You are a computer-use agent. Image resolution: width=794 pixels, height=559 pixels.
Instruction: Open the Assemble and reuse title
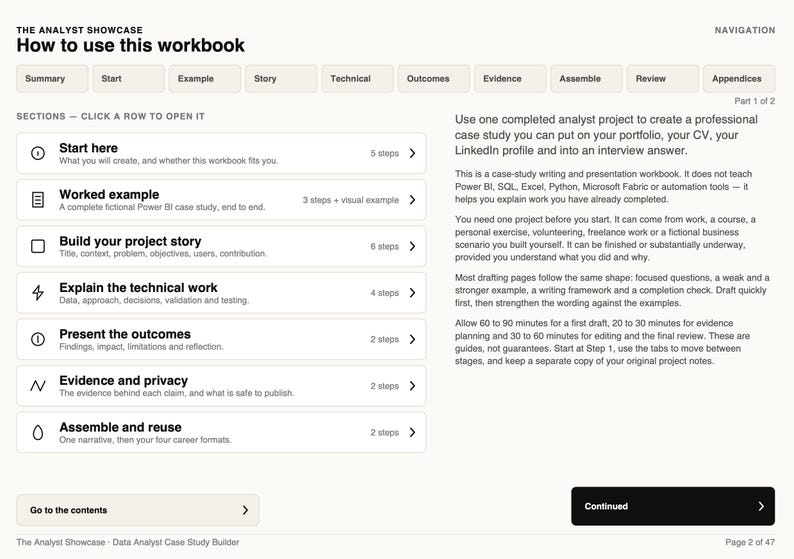click(121, 427)
